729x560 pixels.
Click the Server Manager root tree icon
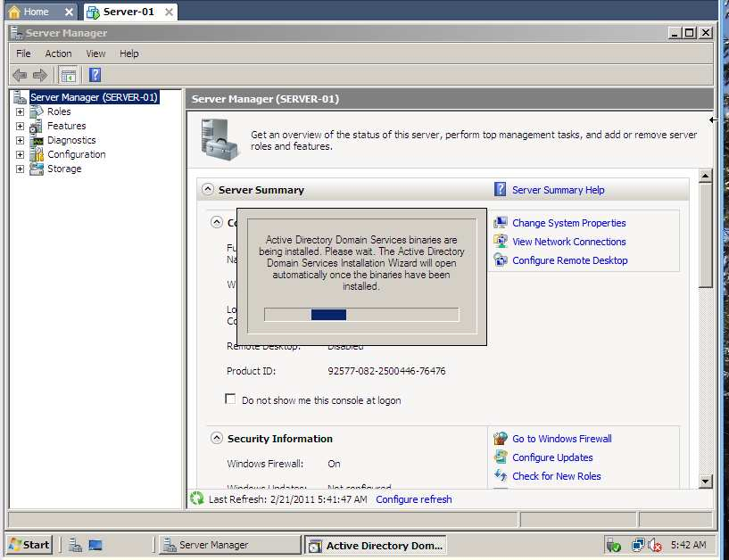(20, 97)
